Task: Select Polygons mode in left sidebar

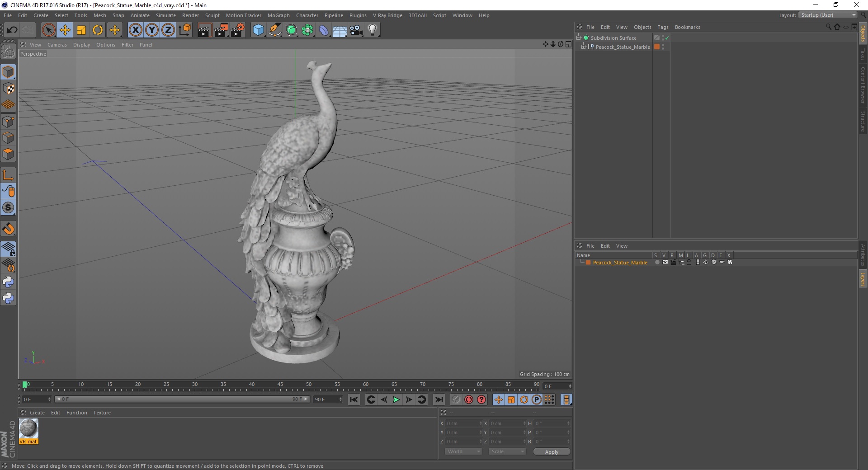Action: (8, 154)
